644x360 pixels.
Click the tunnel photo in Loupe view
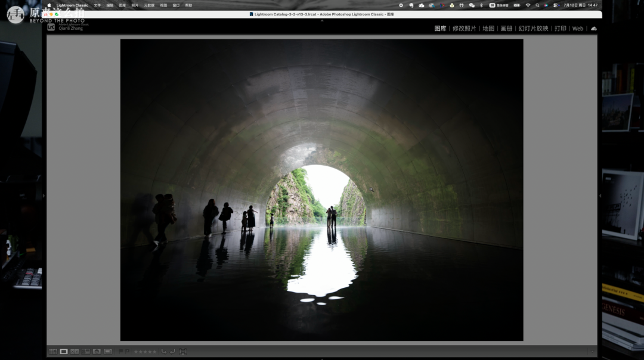321,190
